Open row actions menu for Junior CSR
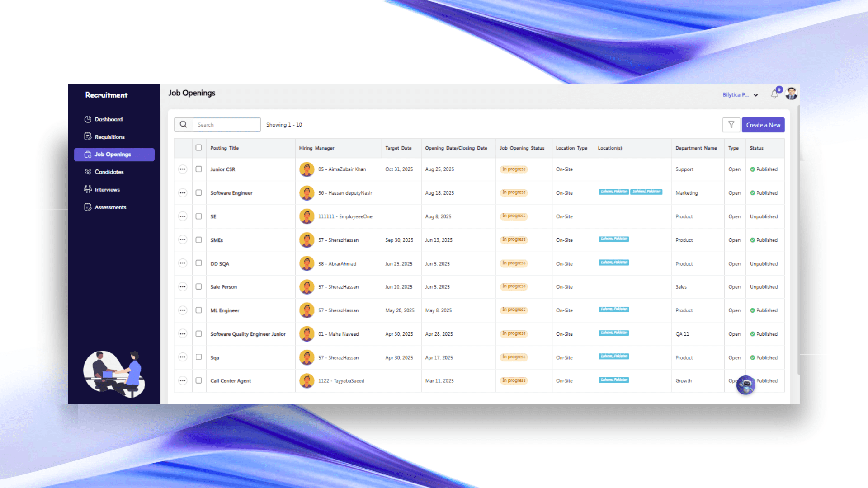The height and width of the screenshot is (488, 868). [x=183, y=169]
